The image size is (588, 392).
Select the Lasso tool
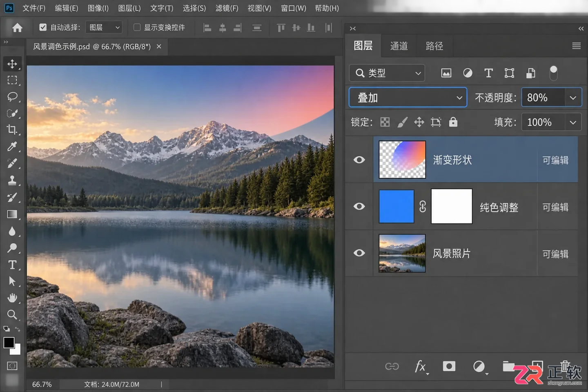12,97
